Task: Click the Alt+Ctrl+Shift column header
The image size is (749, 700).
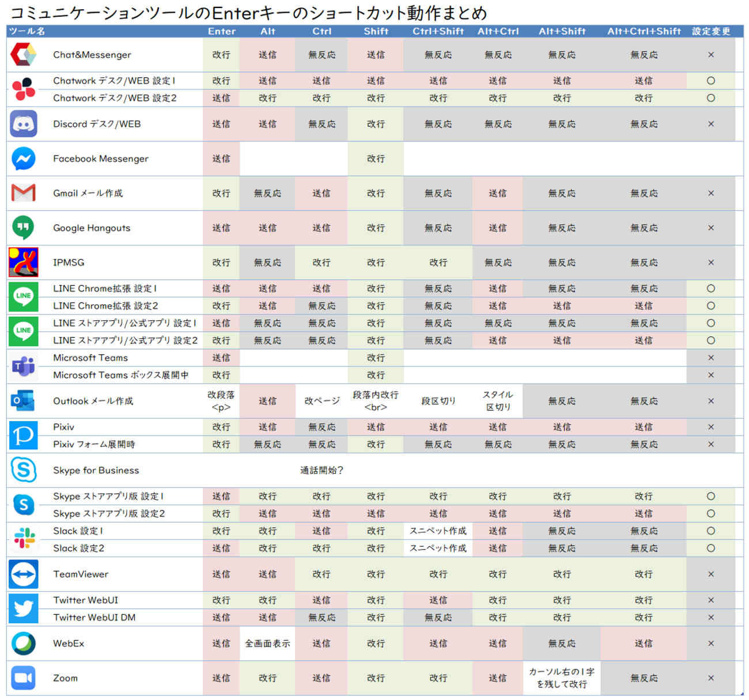Action: pyautogui.click(x=644, y=31)
